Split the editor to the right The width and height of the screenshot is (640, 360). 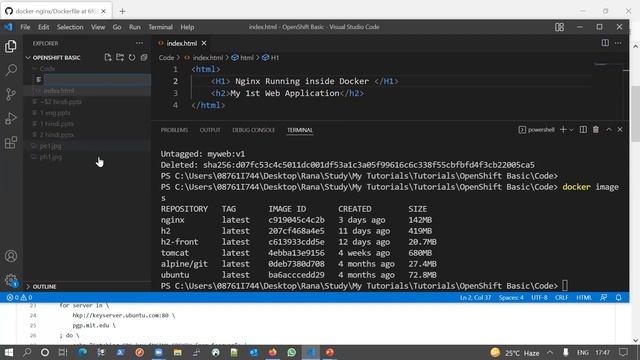click(x=605, y=43)
